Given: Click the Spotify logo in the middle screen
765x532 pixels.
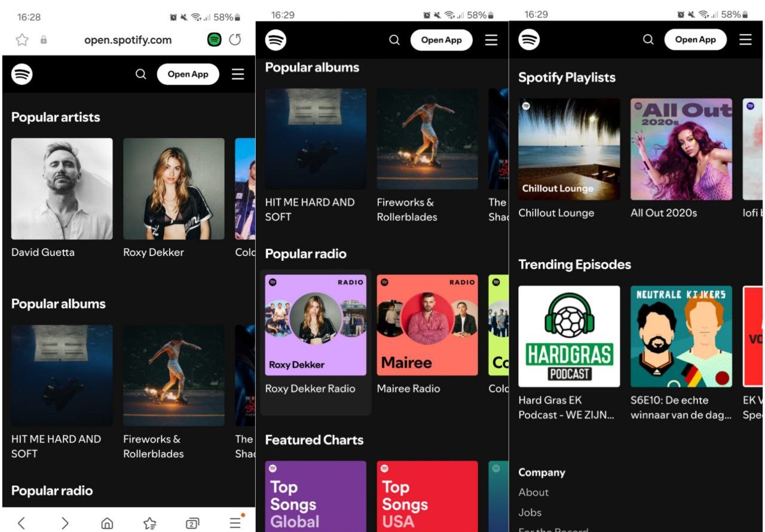Looking at the screenshot, I should (276, 40).
